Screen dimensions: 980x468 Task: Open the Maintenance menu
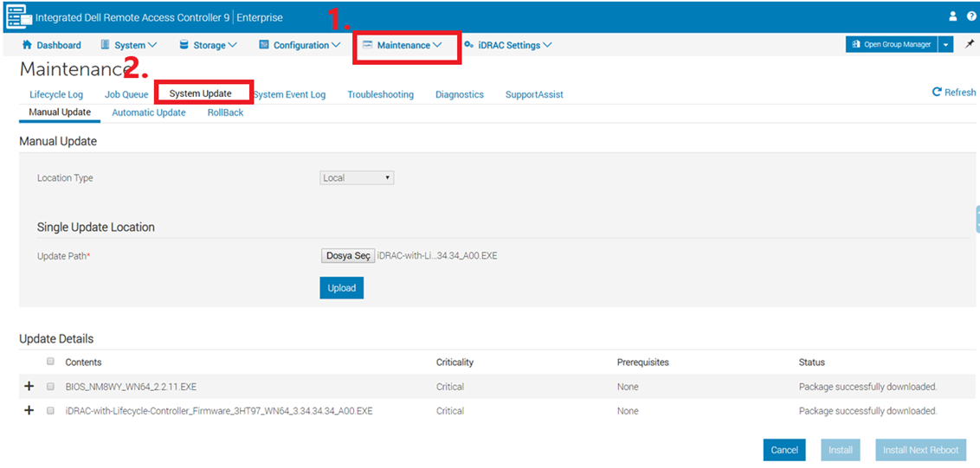(x=403, y=45)
